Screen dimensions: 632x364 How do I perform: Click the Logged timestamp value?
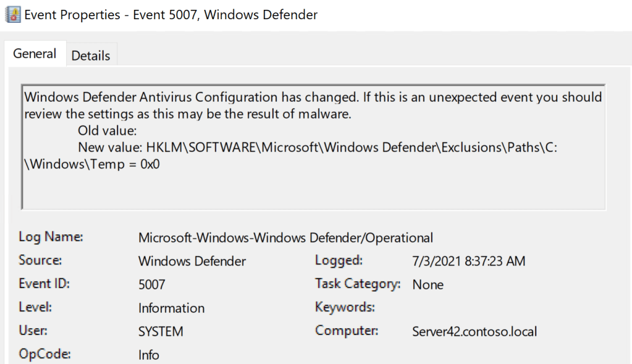(x=469, y=262)
